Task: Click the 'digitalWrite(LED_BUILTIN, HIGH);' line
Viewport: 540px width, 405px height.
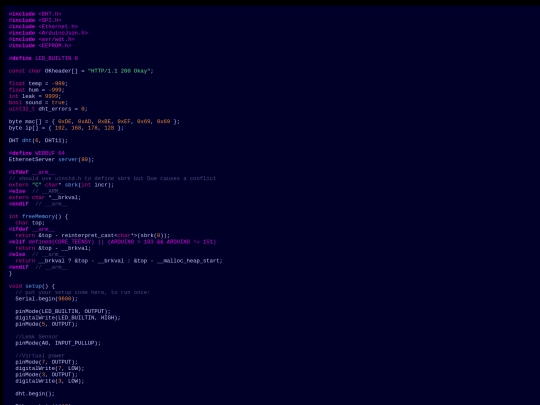Action: click(x=68, y=318)
